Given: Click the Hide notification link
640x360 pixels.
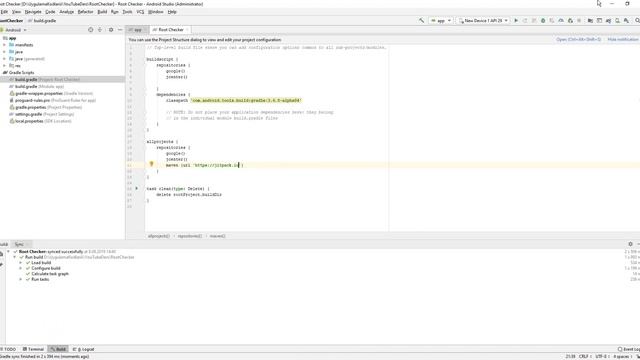Looking at the screenshot, I should point(622,40).
